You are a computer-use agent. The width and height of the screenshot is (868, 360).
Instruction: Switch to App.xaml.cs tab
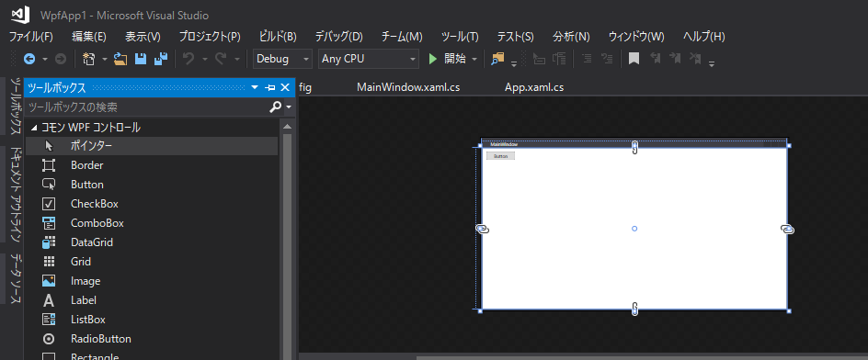(534, 87)
